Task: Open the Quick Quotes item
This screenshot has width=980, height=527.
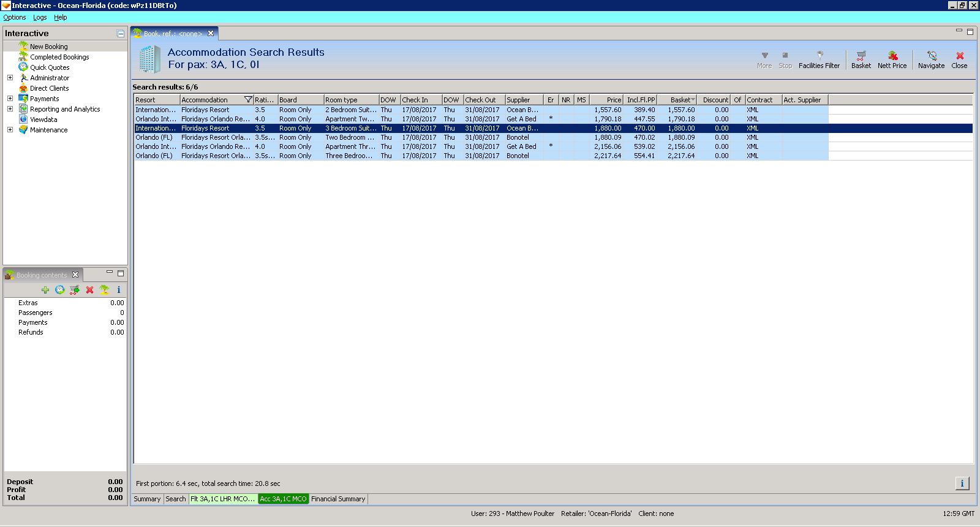Action: (x=50, y=67)
